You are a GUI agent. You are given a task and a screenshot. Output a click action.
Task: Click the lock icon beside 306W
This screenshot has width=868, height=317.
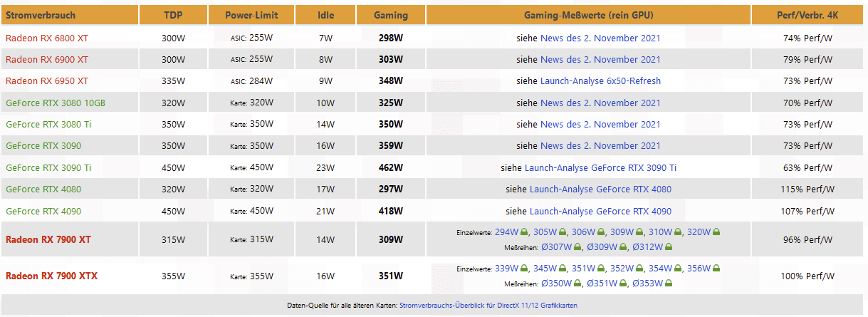pos(601,232)
